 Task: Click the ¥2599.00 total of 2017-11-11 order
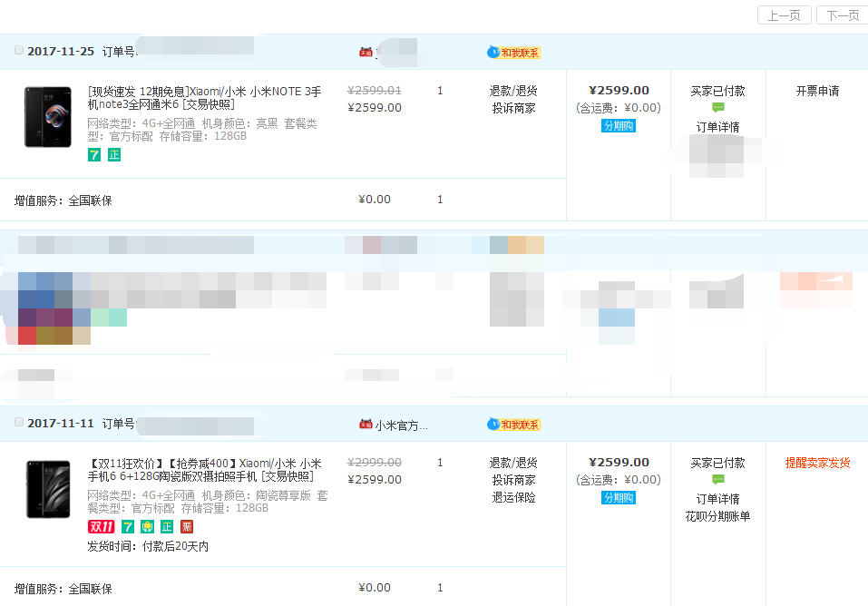pyautogui.click(x=619, y=463)
